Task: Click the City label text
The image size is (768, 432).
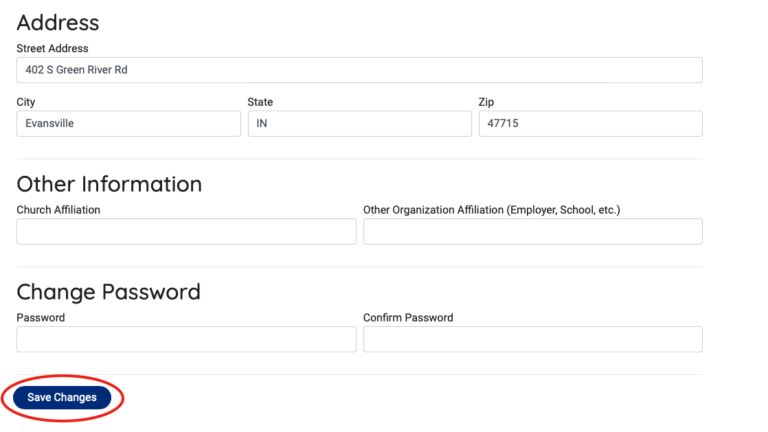Action: [26, 102]
